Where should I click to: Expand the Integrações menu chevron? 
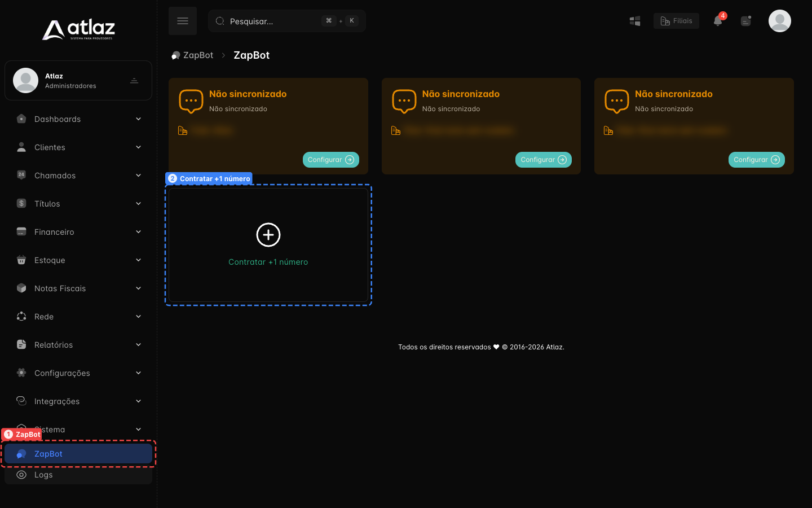point(138,401)
